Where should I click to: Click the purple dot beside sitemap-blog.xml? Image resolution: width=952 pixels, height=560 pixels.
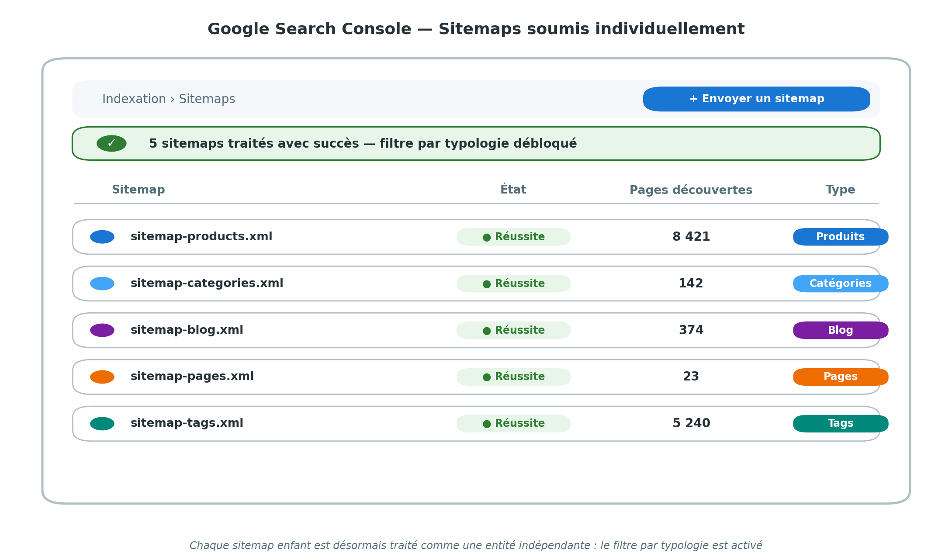coord(102,330)
